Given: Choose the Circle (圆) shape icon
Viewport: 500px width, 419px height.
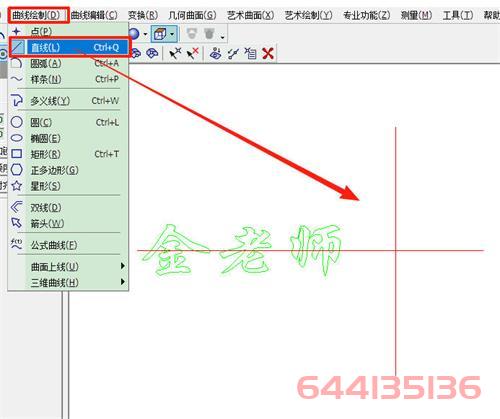Looking at the screenshot, I should pyautogui.click(x=17, y=122).
